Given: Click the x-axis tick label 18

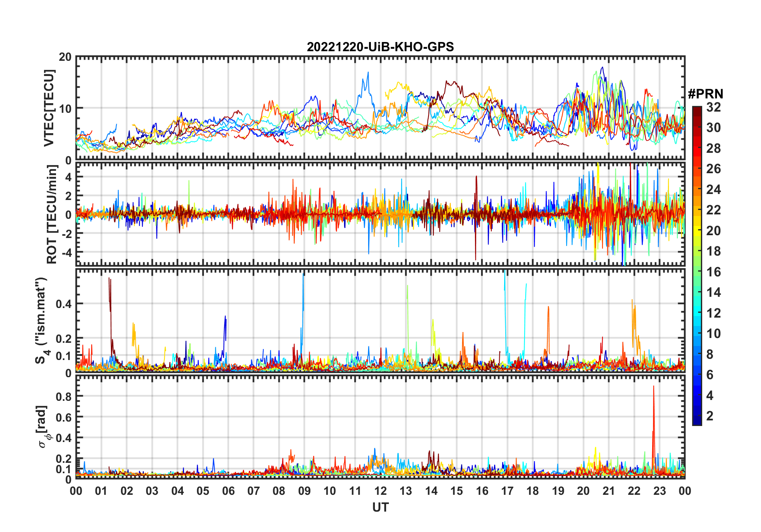Looking at the screenshot, I should coord(533,491).
